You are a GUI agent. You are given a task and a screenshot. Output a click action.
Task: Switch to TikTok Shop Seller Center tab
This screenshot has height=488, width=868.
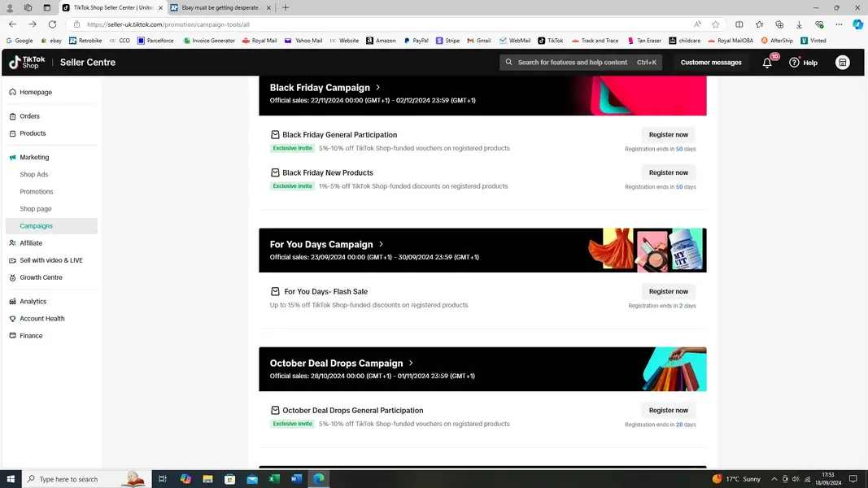click(x=112, y=8)
